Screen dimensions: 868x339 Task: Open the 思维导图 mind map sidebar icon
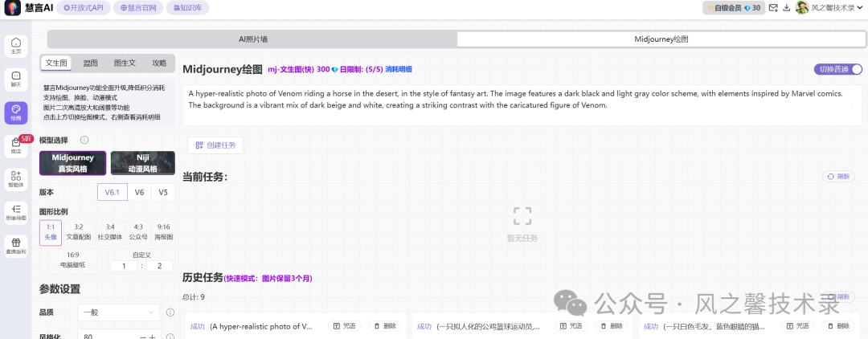[x=16, y=213]
